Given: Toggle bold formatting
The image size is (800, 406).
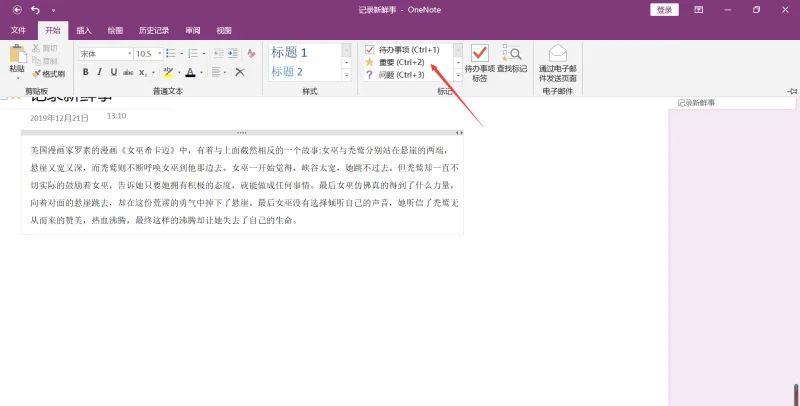Looking at the screenshot, I should [x=86, y=72].
